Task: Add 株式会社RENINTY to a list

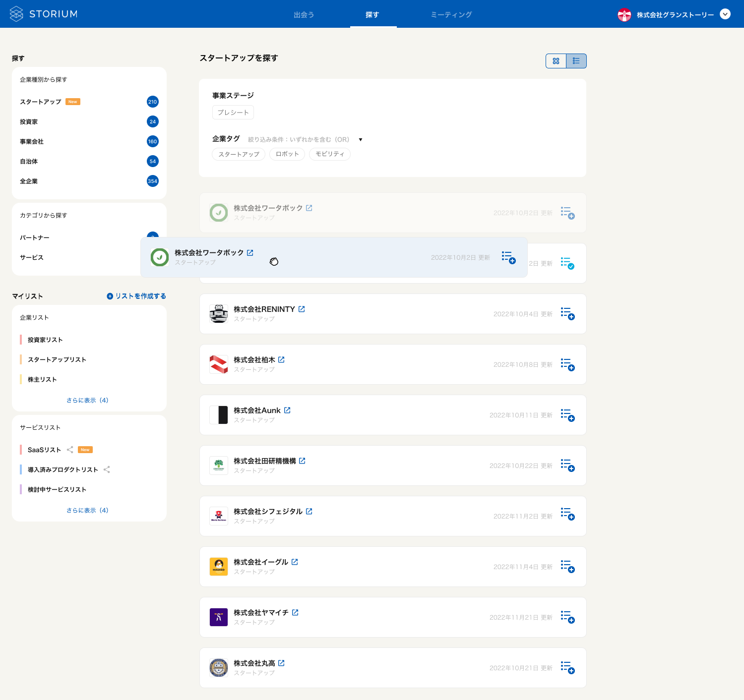Action: click(567, 314)
